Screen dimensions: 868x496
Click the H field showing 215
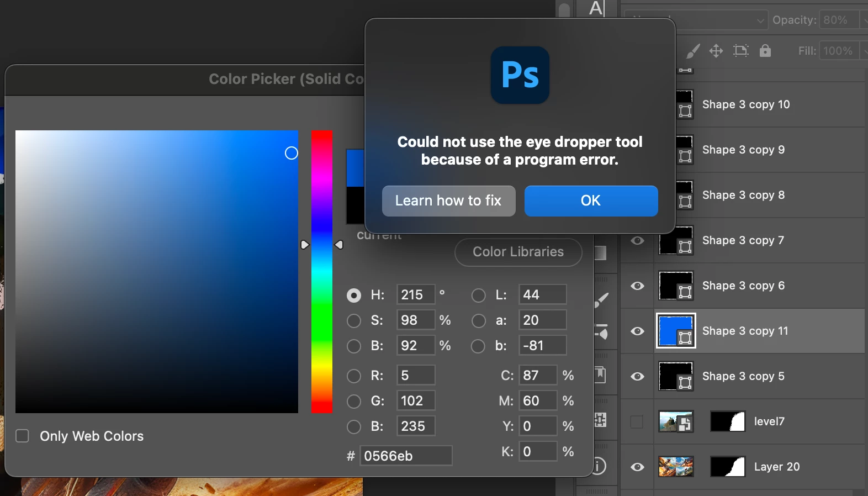point(416,294)
